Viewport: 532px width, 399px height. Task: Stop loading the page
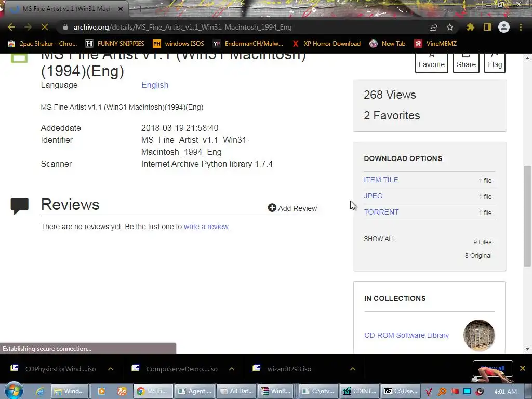(x=45, y=27)
